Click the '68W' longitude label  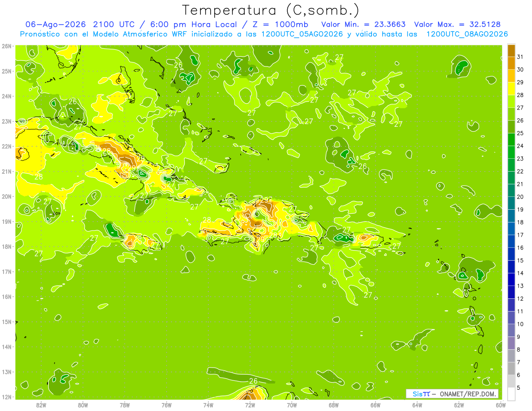pos(333,405)
